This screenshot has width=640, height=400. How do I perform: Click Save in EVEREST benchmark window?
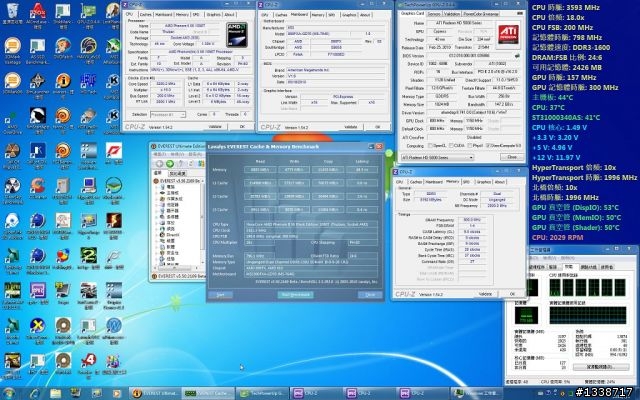coord(220,295)
